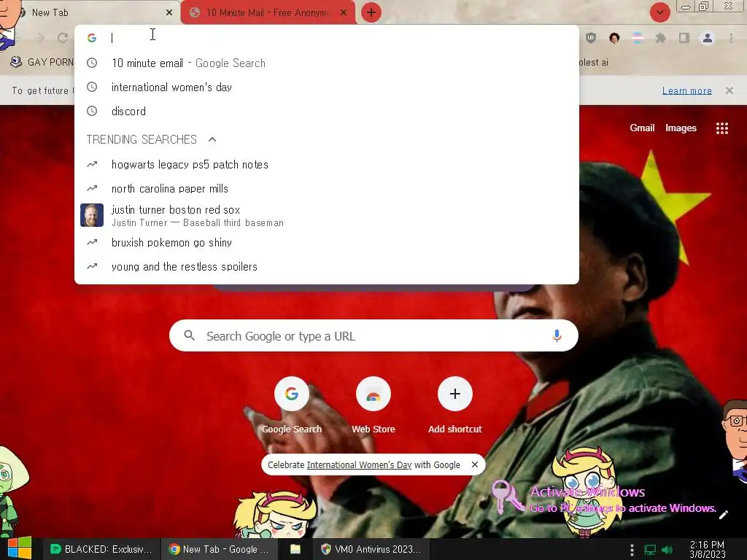Screen dimensions: 747x560
Task: Click the network tray icon
Action: (x=650, y=550)
